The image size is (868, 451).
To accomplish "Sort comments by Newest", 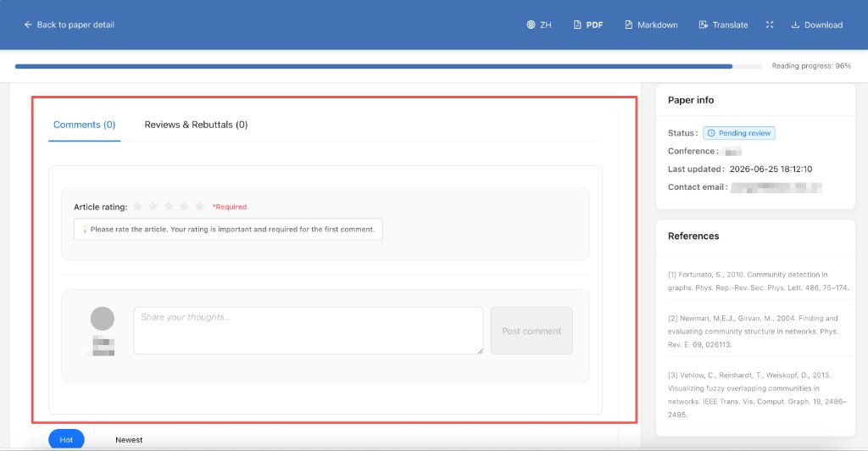I will pyautogui.click(x=129, y=440).
